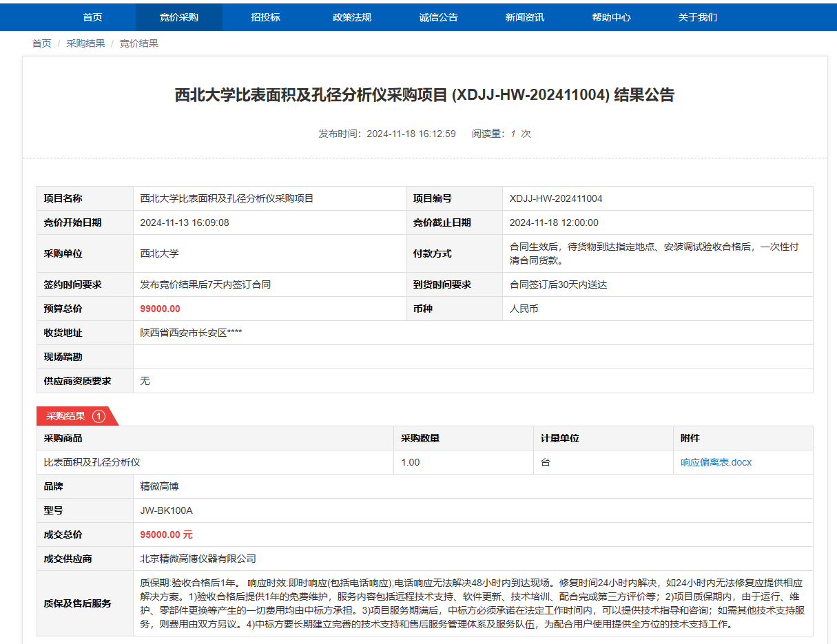This screenshot has width=837, height=644.
Task: Go back via the 采购结果 breadcrumb
Action: (x=85, y=43)
